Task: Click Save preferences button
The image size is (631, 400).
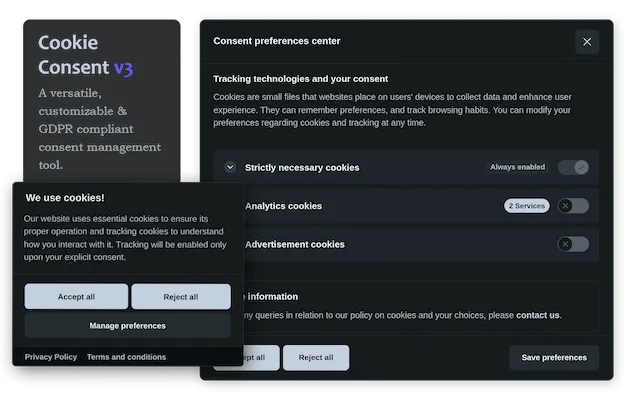Action: coord(554,357)
